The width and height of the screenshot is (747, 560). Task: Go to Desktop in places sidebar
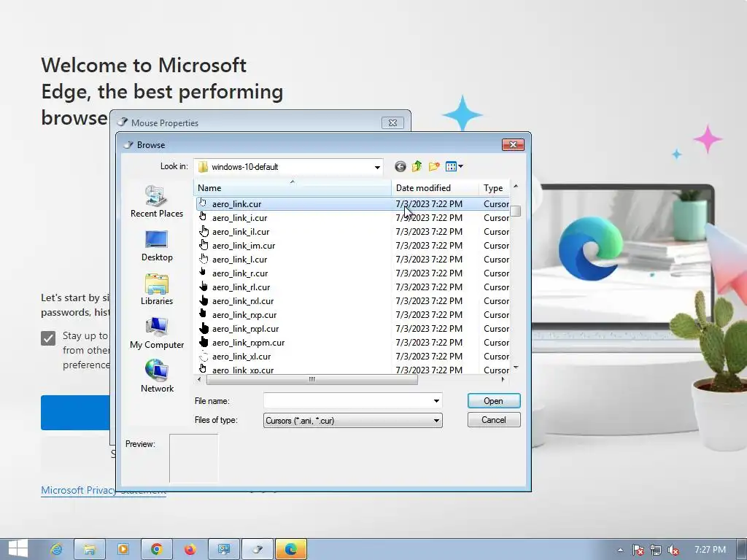(x=157, y=245)
